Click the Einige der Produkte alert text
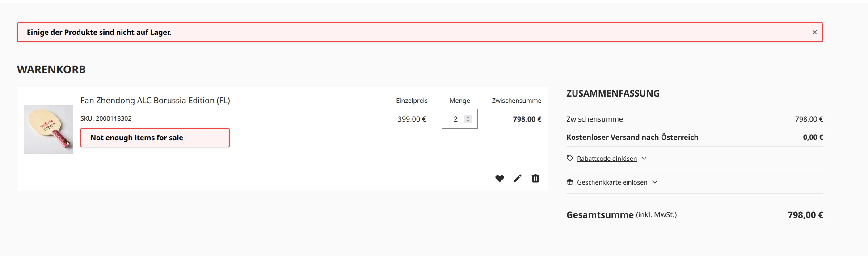The height and width of the screenshot is (256, 868). click(99, 32)
